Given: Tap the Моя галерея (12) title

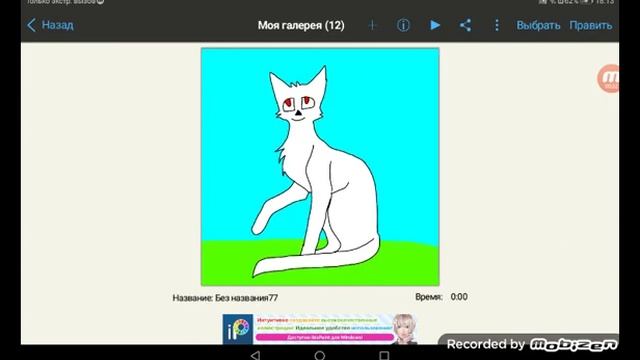Looking at the screenshot, I should (301, 25).
